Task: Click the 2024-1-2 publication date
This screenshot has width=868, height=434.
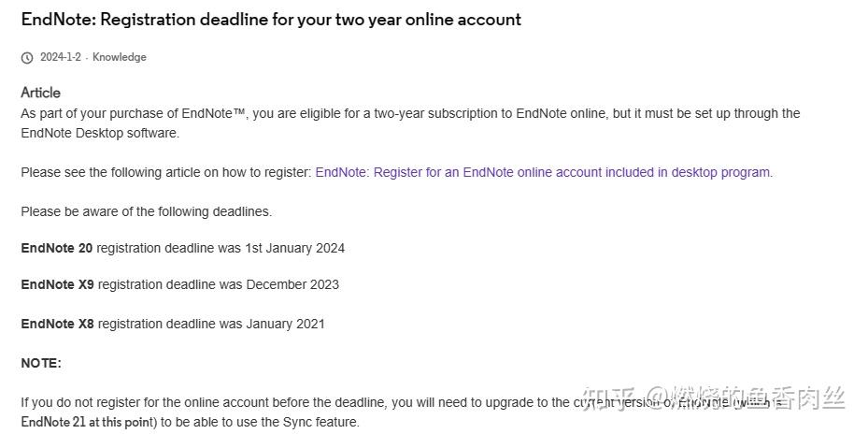Action: 61,57
